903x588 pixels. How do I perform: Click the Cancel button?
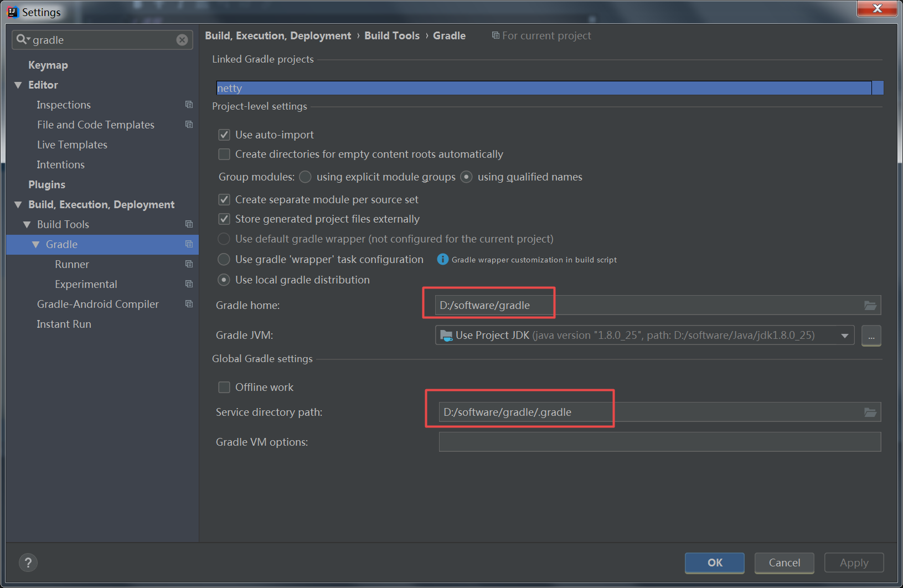785,563
